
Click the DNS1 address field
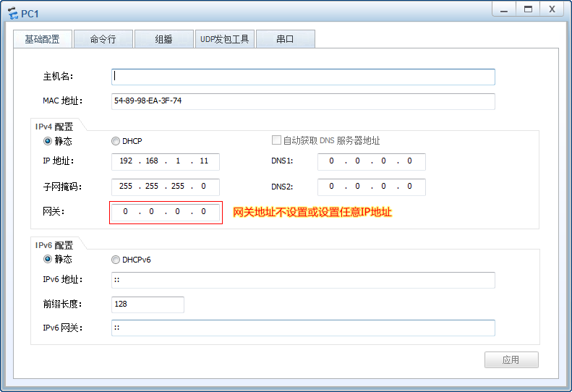click(x=372, y=161)
